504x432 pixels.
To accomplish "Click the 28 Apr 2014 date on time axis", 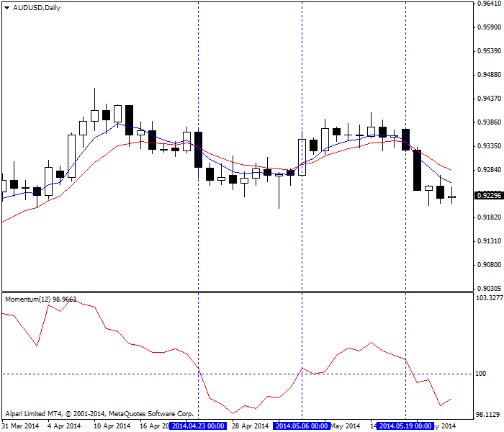I will click(x=251, y=426).
